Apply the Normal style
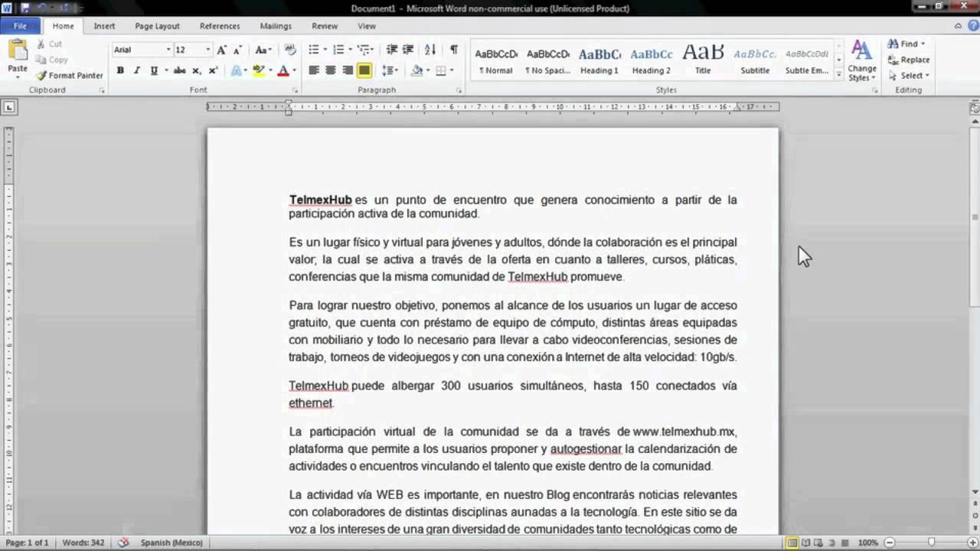The image size is (980, 551). [x=496, y=61]
